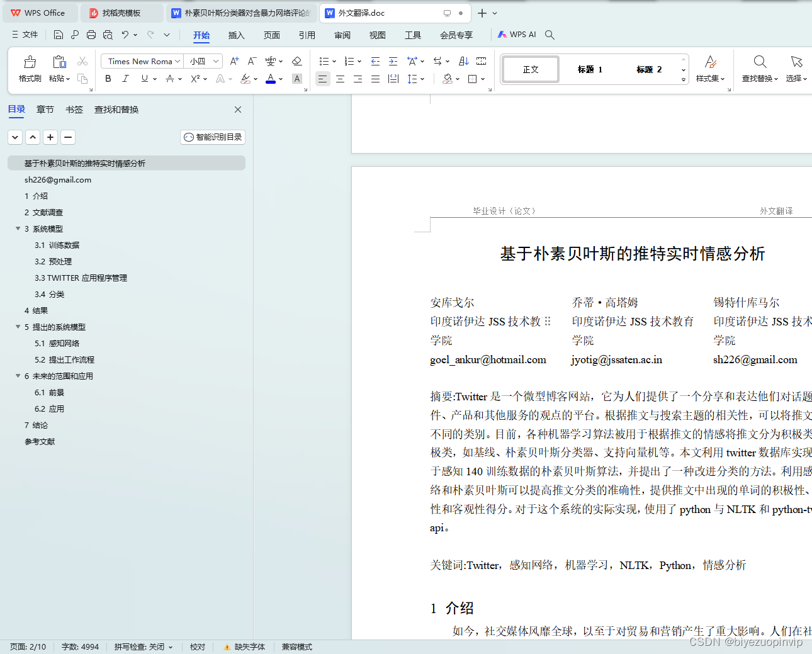Toggle italic formatting
The image size is (812, 654).
(125, 79)
